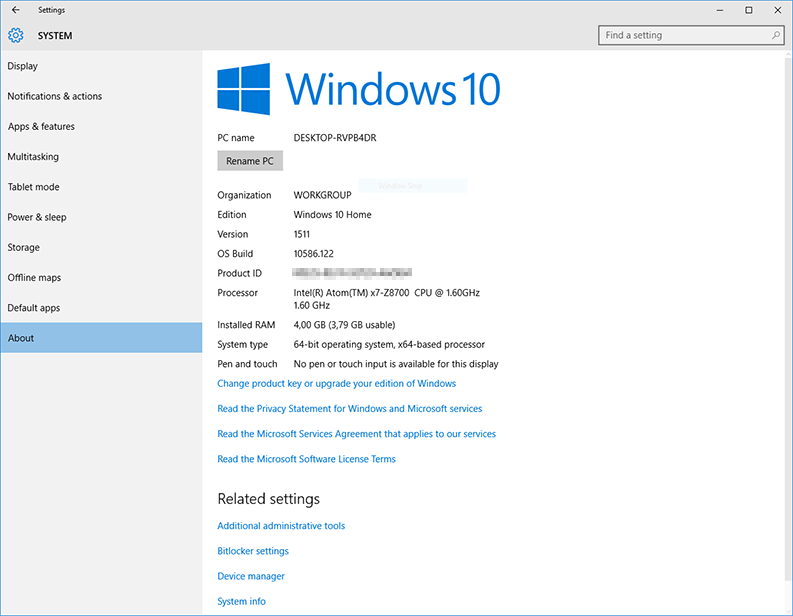Click the Pen and touch label

(x=247, y=364)
